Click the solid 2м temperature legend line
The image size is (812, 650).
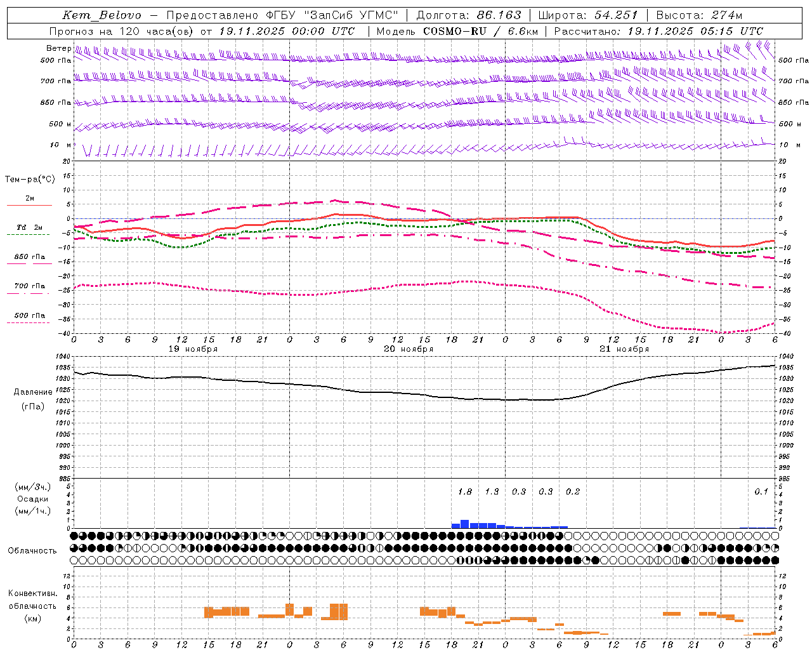(x=29, y=205)
